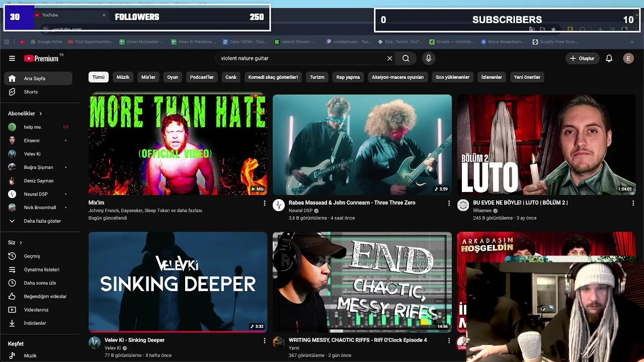Viewport: 644px width, 362px height.
Task: Open Three Three Zero video thumbnail
Action: click(362, 144)
